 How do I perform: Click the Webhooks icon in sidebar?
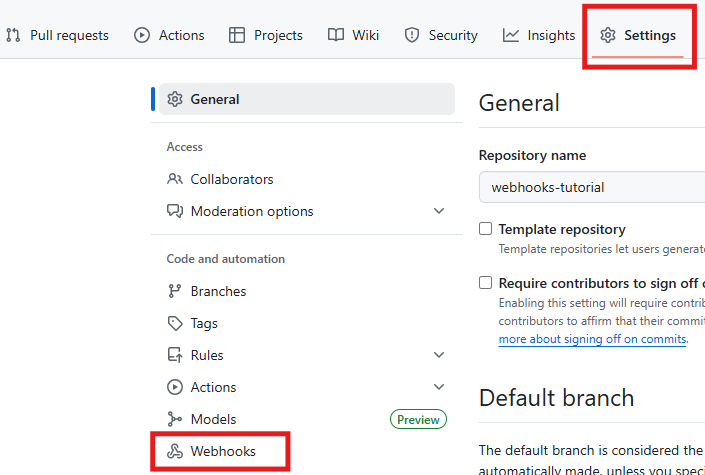coord(175,451)
